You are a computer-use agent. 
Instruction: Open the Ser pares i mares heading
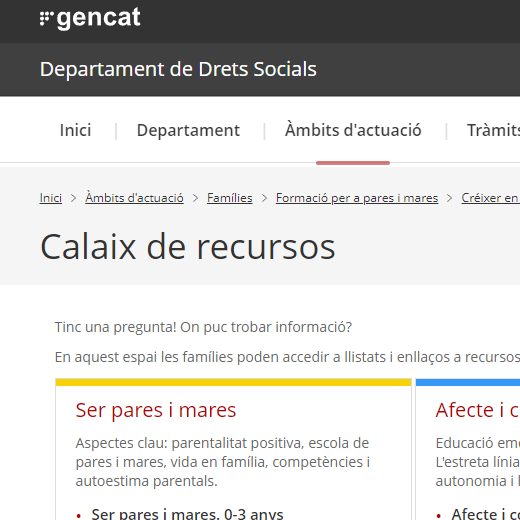[x=156, y=410]
